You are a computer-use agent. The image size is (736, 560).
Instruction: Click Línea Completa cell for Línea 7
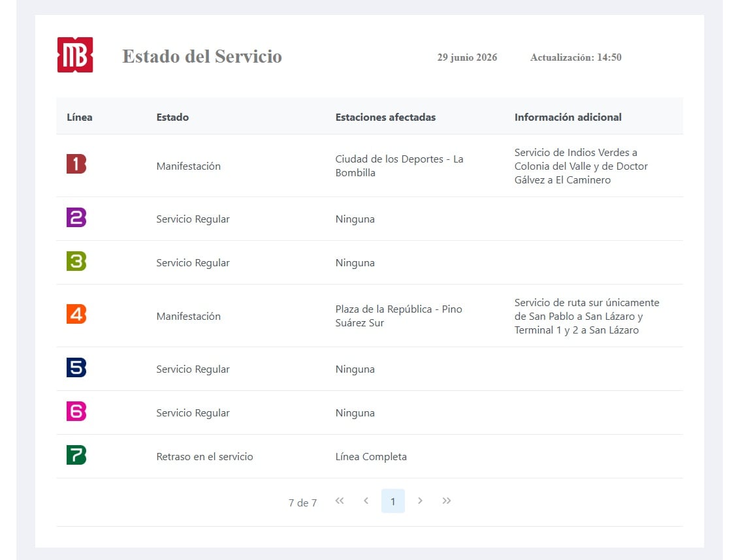[x=371, y=456]
